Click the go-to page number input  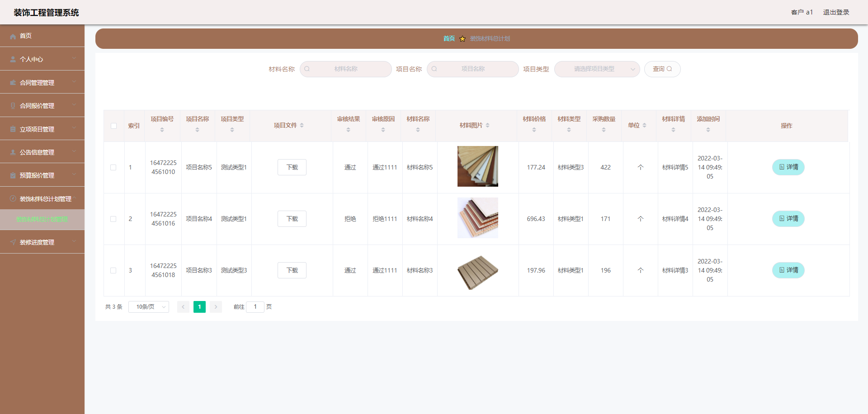[x=255, y=307]
